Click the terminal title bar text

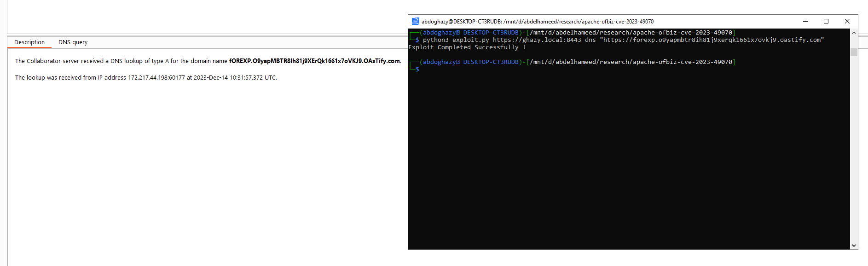538,22
